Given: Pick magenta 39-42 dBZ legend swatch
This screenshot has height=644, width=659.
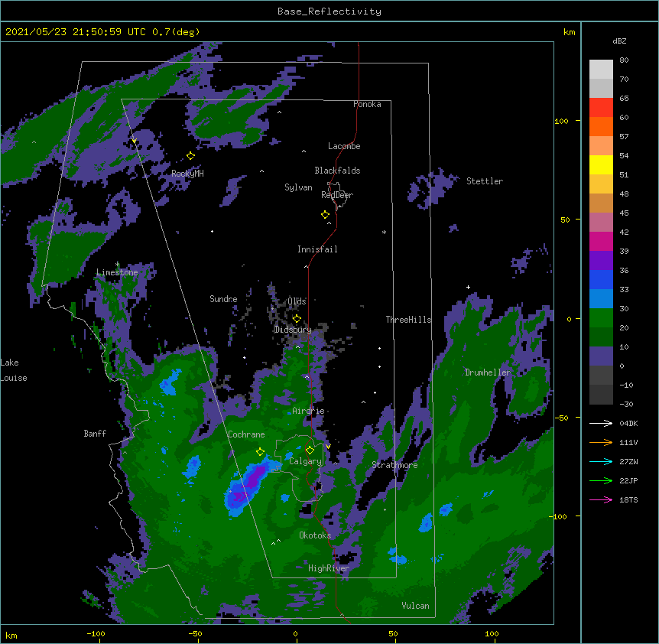Looking at the screenshot, I should pyautogui.click(x=601, y=241).
